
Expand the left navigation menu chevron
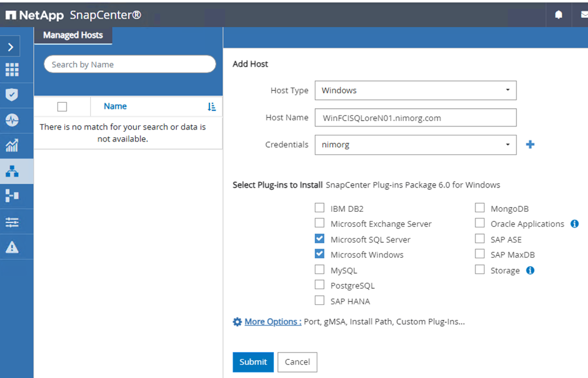10,47
